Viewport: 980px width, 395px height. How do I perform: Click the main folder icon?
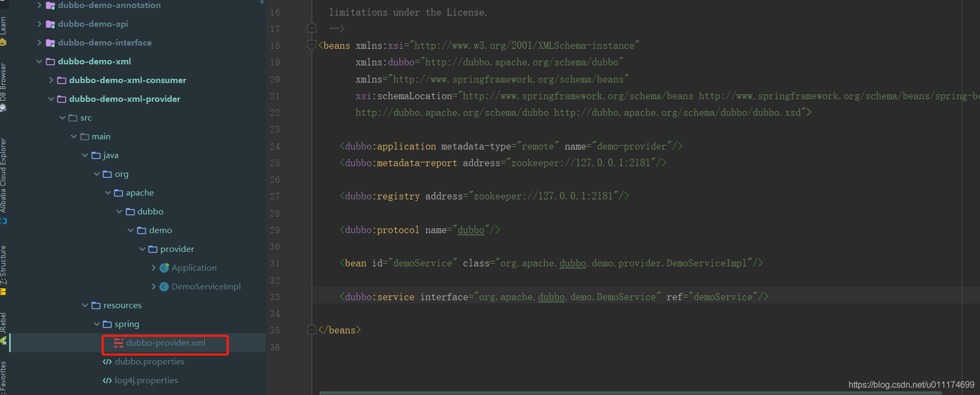tap(85, 137)
